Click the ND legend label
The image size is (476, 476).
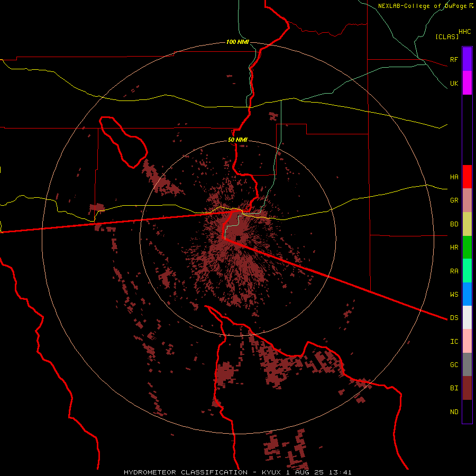pyautogui.click(x=454, y=412)
